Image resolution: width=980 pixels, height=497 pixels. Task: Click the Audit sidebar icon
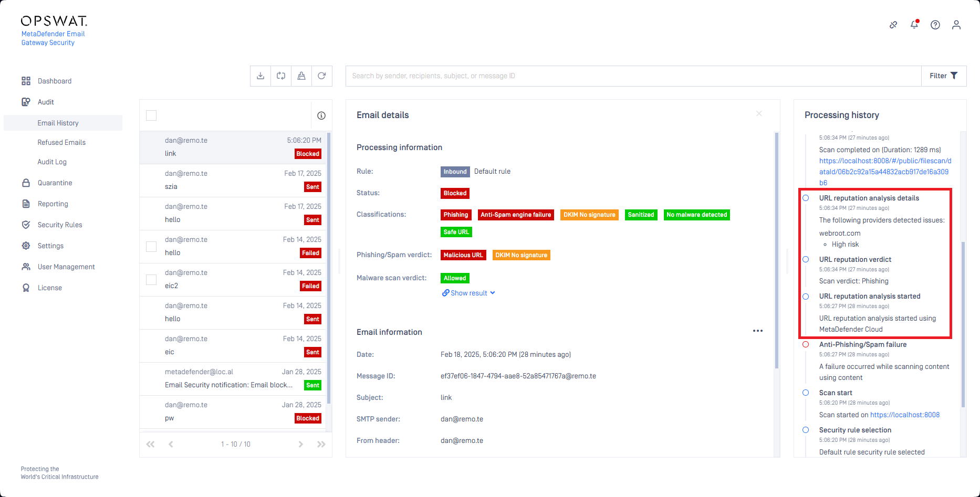click(x=26, y=102)
